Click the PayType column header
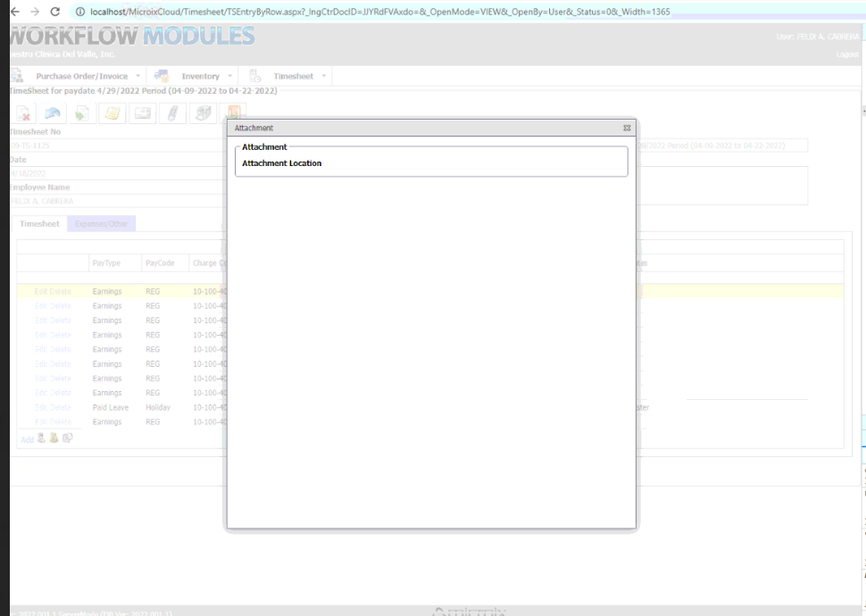The height and width of the screenshot is (616, 866). pos(105,263)
